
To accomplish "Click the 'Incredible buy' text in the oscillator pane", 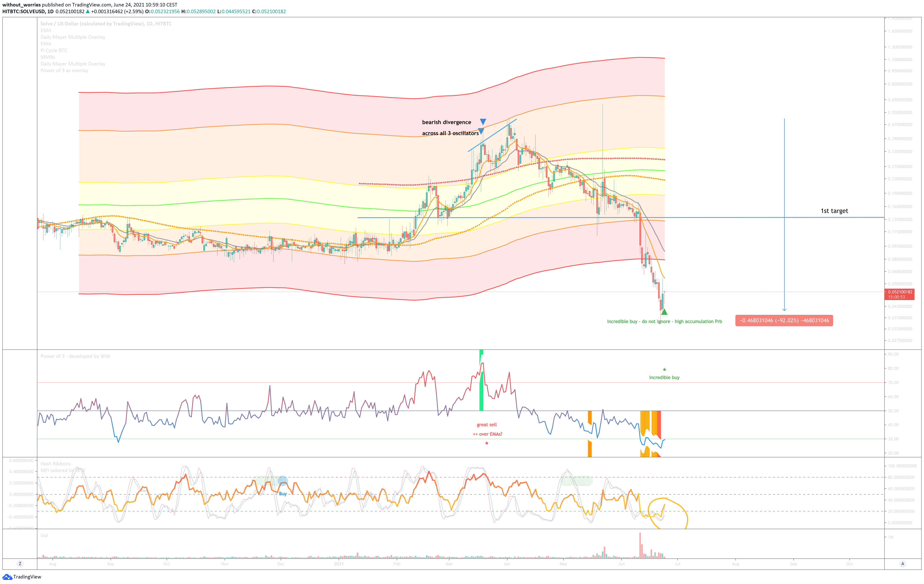I will pos(664,378).
